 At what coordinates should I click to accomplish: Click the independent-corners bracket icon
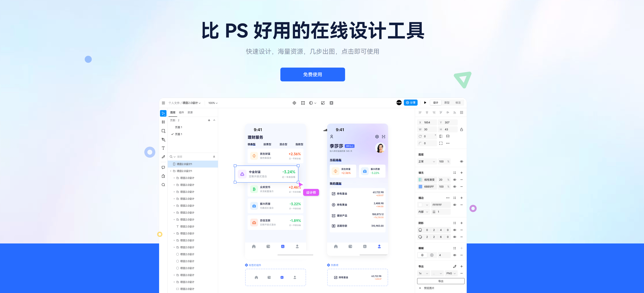[441, 143]
